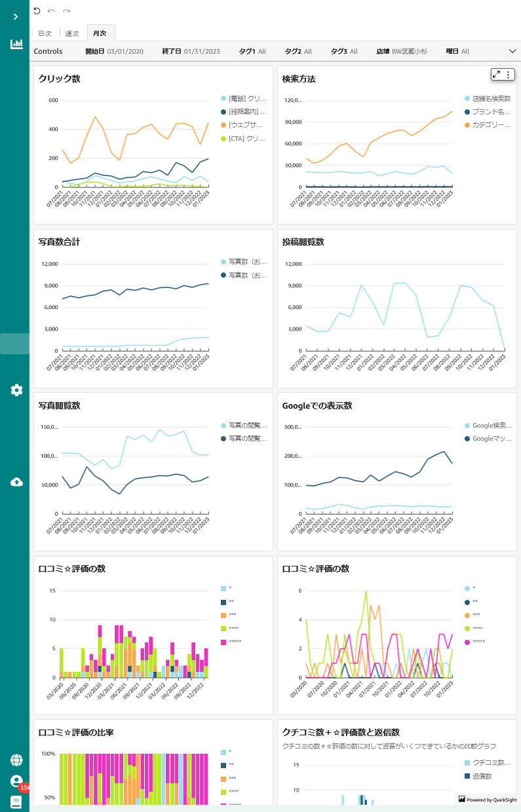Expand the Controls panel chevron
The width and height of the screenshot is (521, 812).
pos(512,51)
